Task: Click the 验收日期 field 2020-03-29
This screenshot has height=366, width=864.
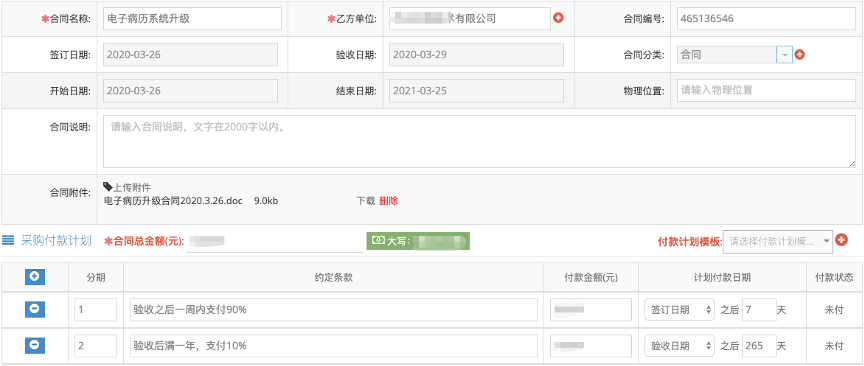Action: coord(476,55)
